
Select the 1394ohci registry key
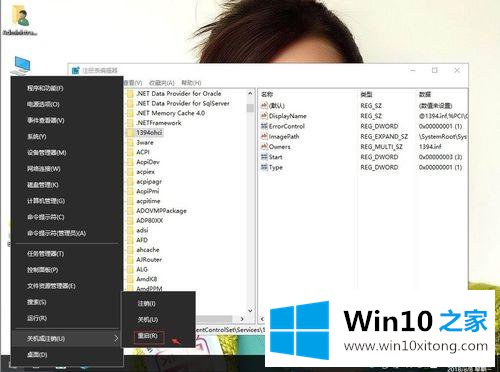coord(149,133)
